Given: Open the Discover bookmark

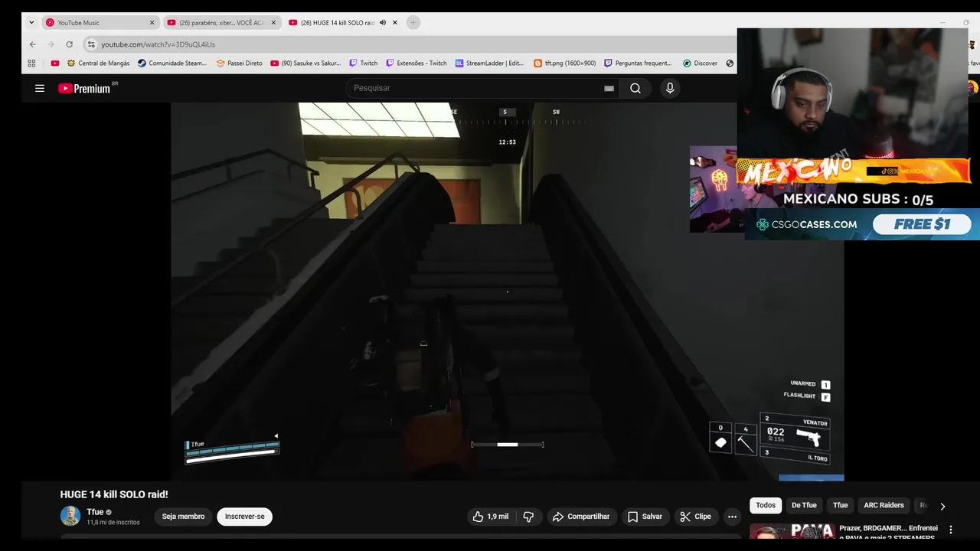Looking at the screenshot, I should pyautogui.click(x=700, y=64).
